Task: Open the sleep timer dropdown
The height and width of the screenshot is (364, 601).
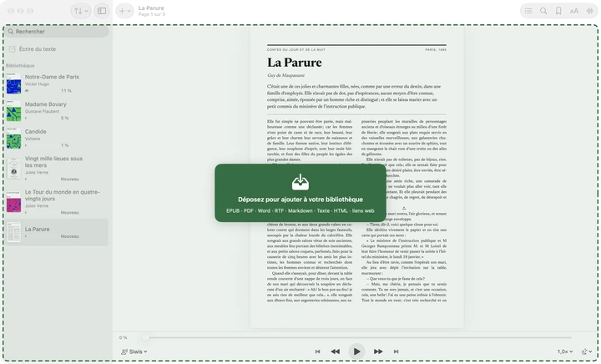Action: click(x=587, y=351)
